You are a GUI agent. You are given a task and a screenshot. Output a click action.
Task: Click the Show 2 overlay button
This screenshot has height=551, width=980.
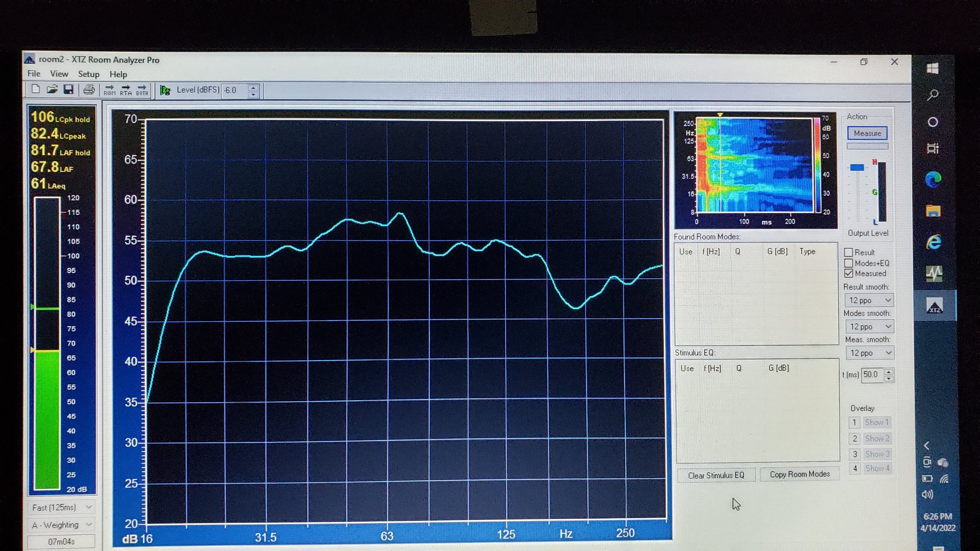click(877, 438)
